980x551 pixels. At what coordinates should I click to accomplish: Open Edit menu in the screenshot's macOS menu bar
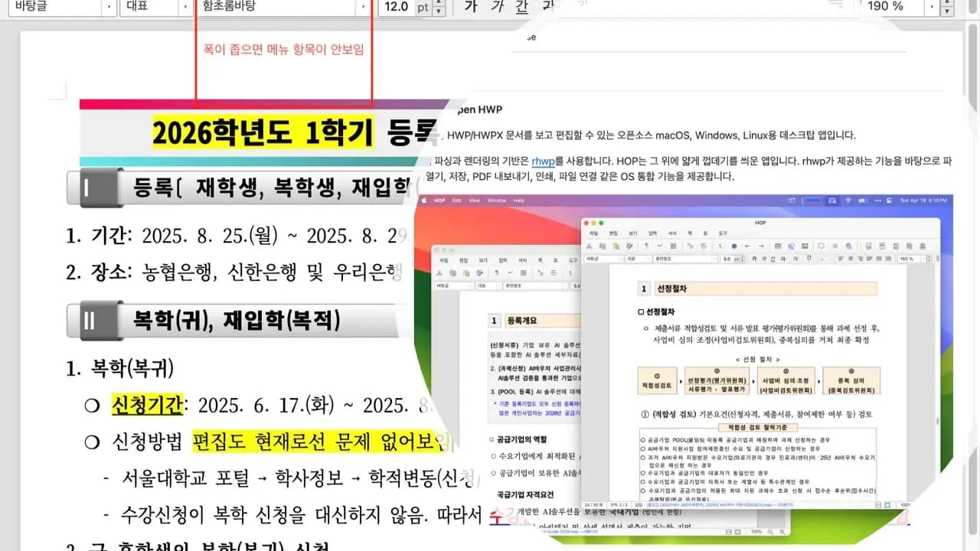[456, 200]
